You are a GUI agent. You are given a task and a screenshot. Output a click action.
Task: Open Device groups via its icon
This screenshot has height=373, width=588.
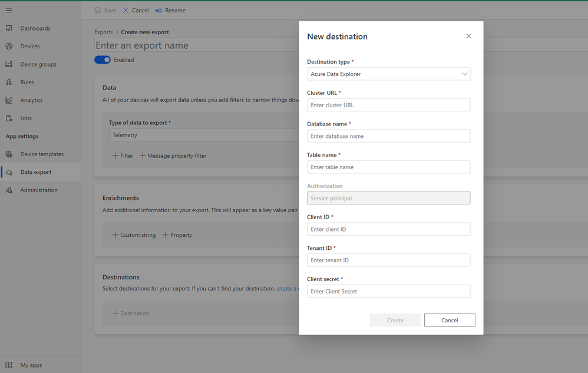pos(9,64)
